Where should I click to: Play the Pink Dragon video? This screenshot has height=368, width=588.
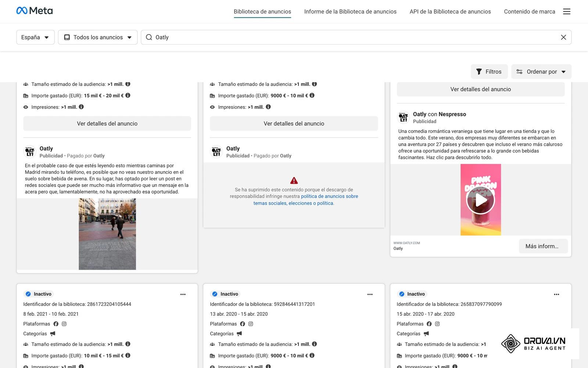pyautogui.click(x=481, y=200)
